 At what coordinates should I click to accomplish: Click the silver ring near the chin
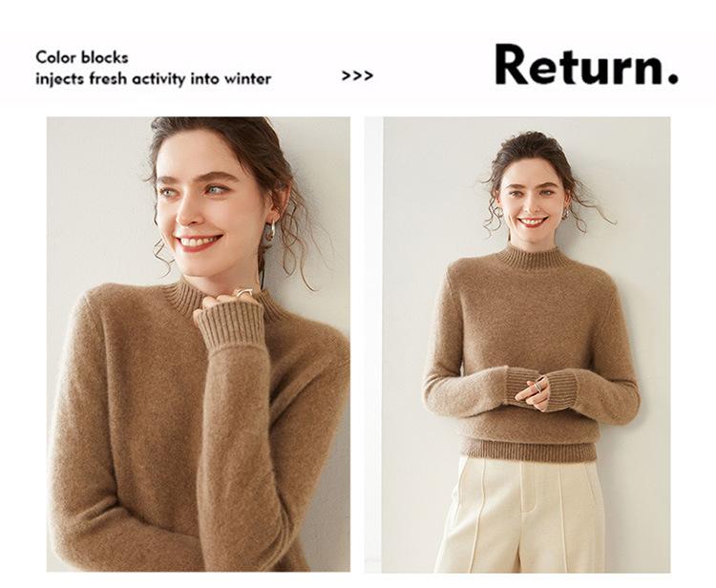[x=242, y=292]
